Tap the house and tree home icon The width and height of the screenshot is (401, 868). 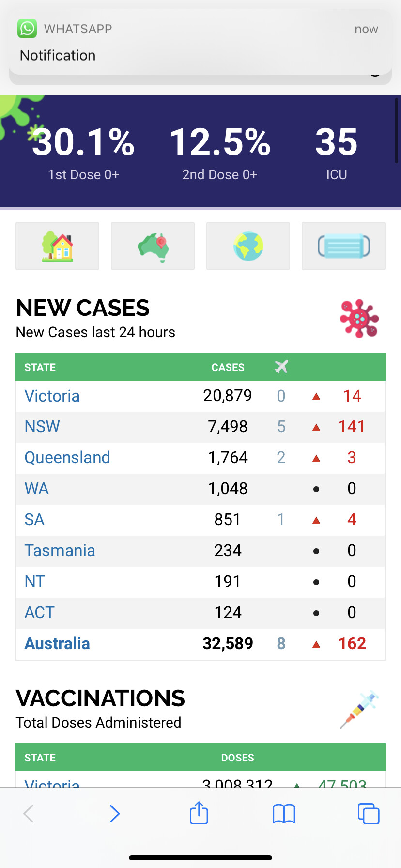pos(57,246)
